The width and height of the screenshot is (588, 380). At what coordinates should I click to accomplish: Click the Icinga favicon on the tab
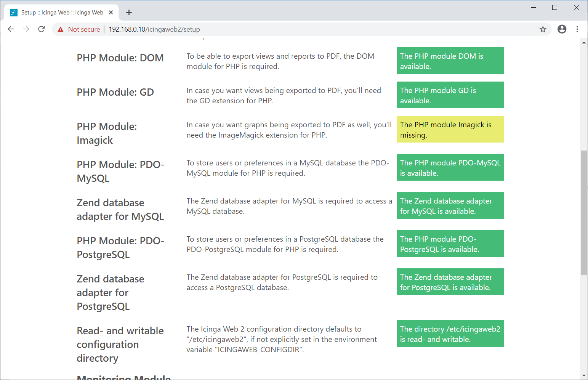(14, 13)
